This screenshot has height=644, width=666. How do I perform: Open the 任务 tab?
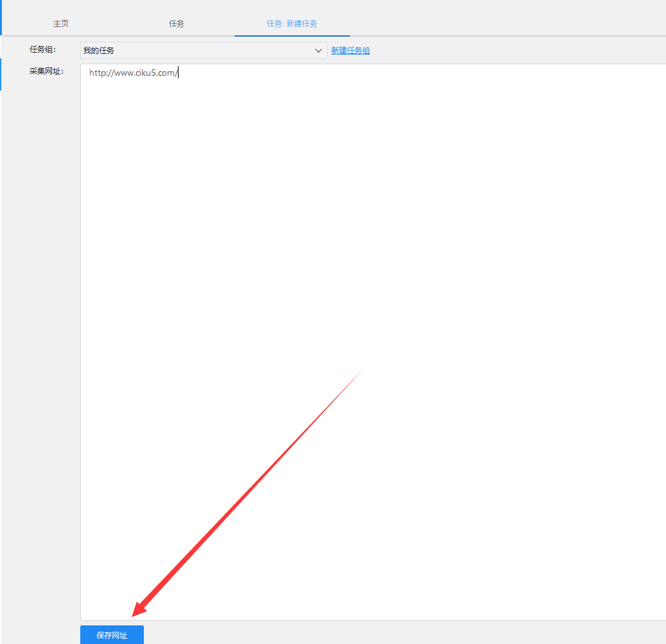176,24
